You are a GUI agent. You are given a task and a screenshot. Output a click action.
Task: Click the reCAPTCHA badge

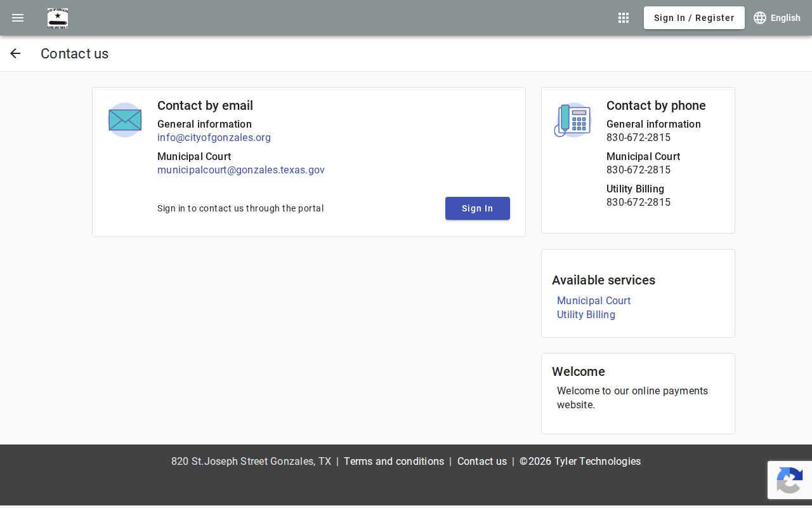tap(790, 480)
